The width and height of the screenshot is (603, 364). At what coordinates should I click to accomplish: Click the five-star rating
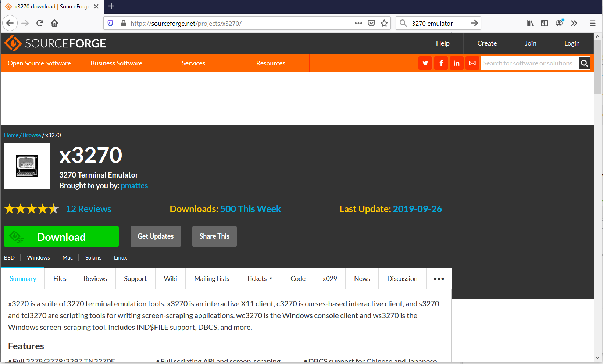(32, 209)
